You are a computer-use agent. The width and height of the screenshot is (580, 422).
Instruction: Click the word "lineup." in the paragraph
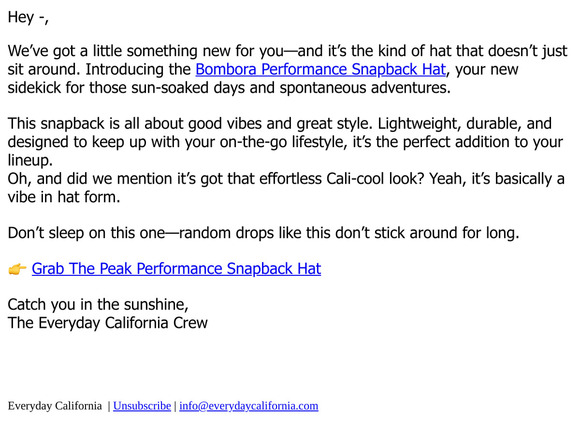[x=30, y=161]
